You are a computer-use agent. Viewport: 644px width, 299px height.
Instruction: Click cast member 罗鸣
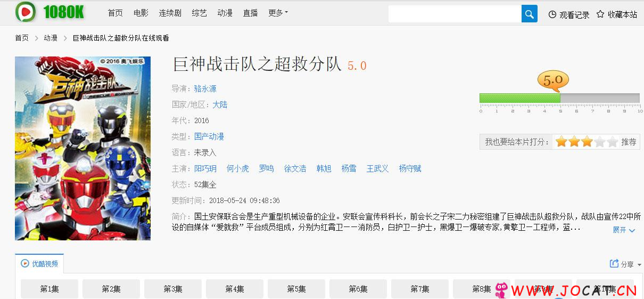point(267,168)
